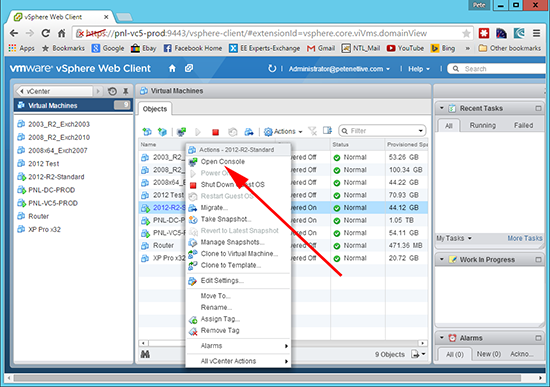Select Manage Snapshots... menu item

click(238, 242)
